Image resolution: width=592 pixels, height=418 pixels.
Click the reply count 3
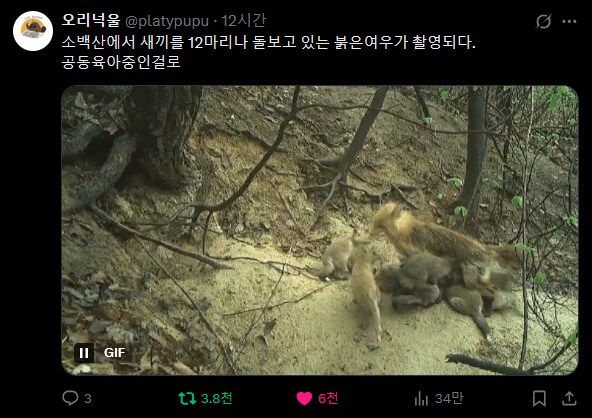pos(88,398)
